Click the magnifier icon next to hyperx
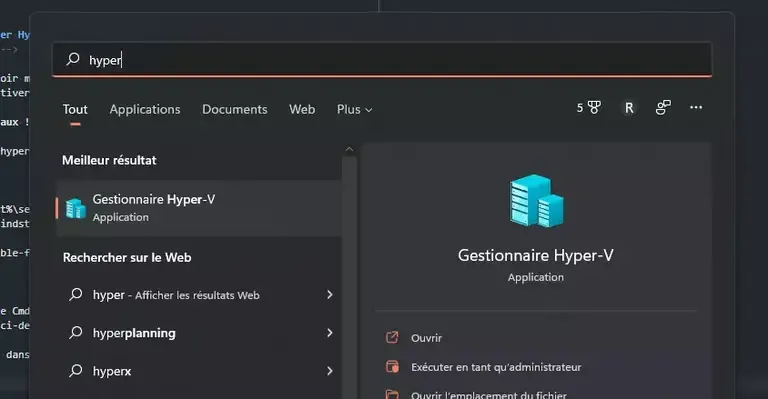The height and width of the screenshot is (399, 768). point(76,371)
